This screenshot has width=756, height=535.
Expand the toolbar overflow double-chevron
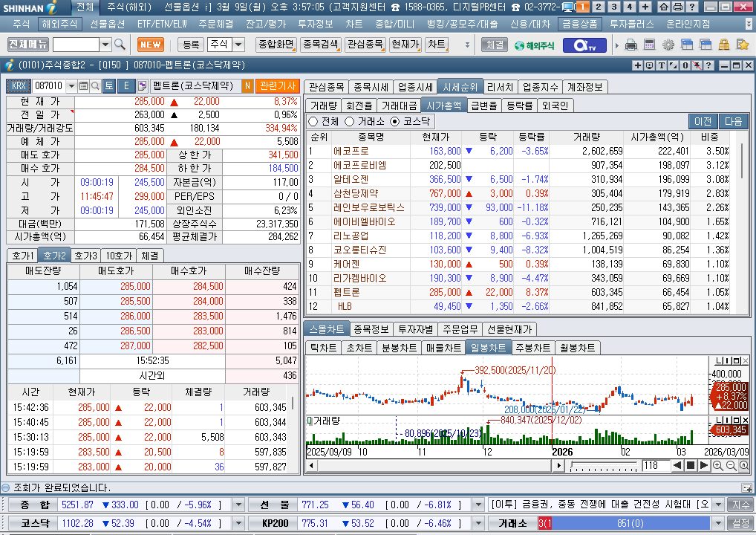click(467, 45)
